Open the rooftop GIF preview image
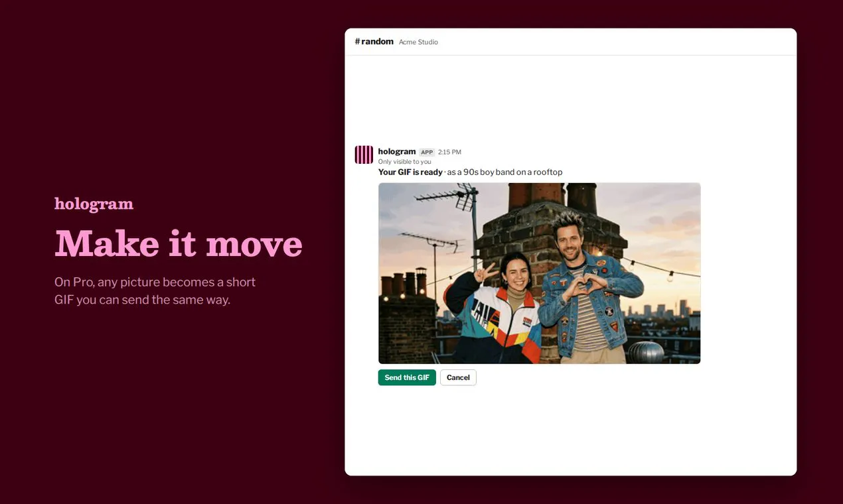 point(539,273)
